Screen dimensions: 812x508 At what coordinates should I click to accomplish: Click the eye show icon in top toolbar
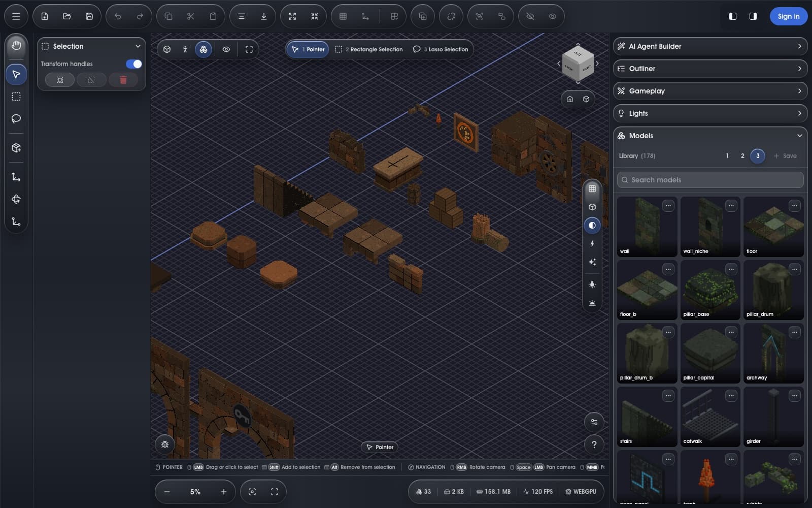point(553,16)
